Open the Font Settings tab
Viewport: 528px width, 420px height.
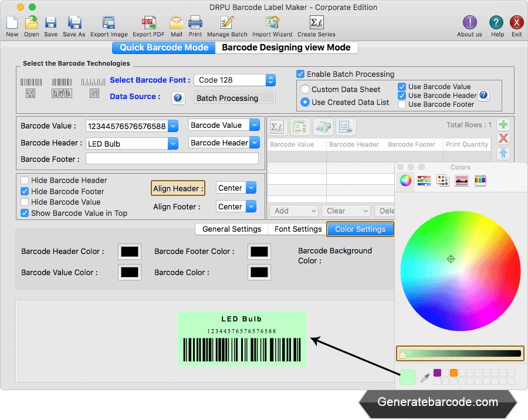(298, 229)
